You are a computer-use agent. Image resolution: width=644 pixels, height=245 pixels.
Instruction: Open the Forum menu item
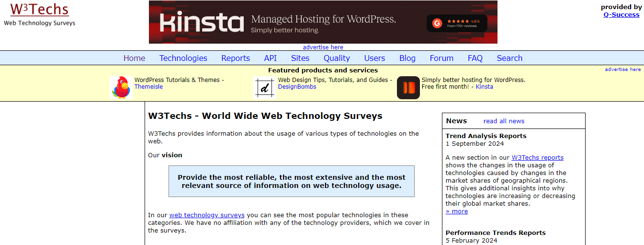(441, 58)
